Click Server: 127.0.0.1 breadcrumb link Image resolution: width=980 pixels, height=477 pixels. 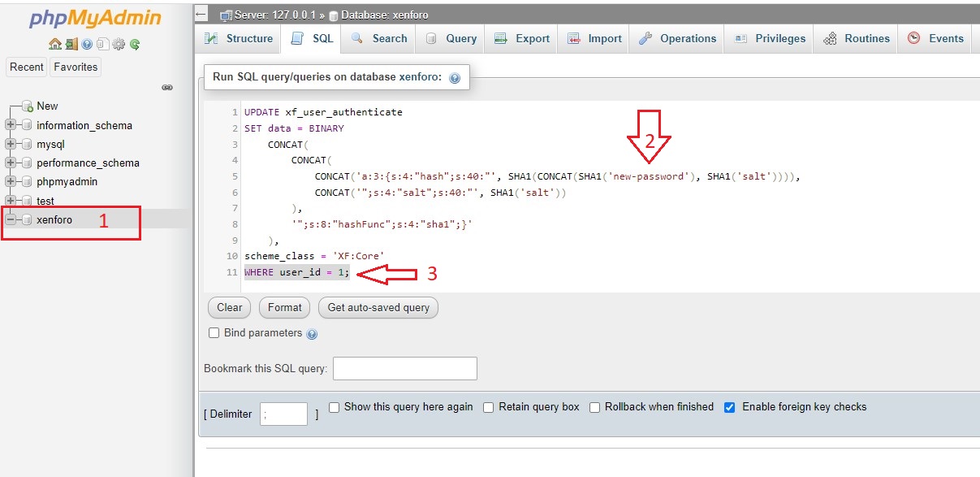(x=274, y=15)
